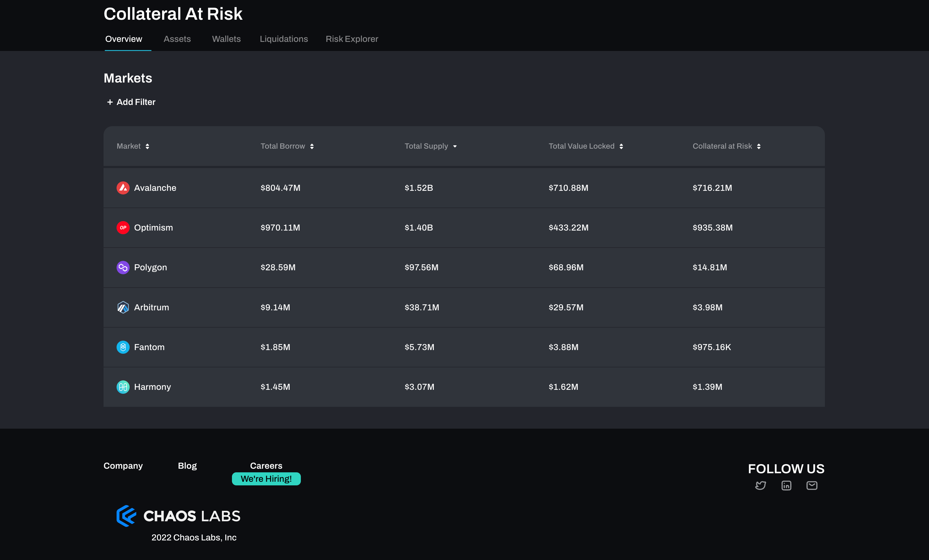
Task: Switch to the Assets tab
Action: point(177,39)
